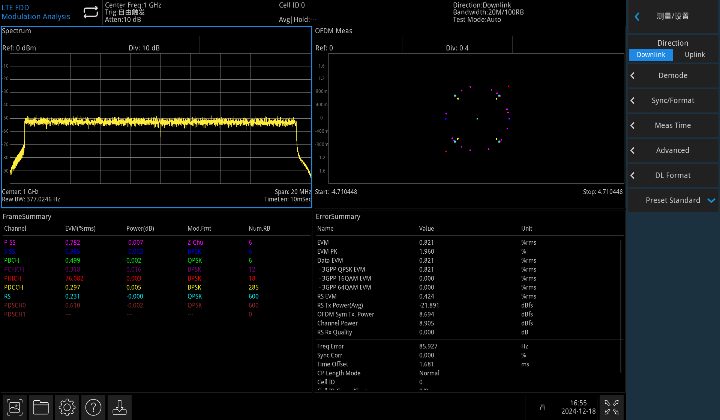Expand the Sync/Format submenu
Screen dimensions: 720x420
673,101
